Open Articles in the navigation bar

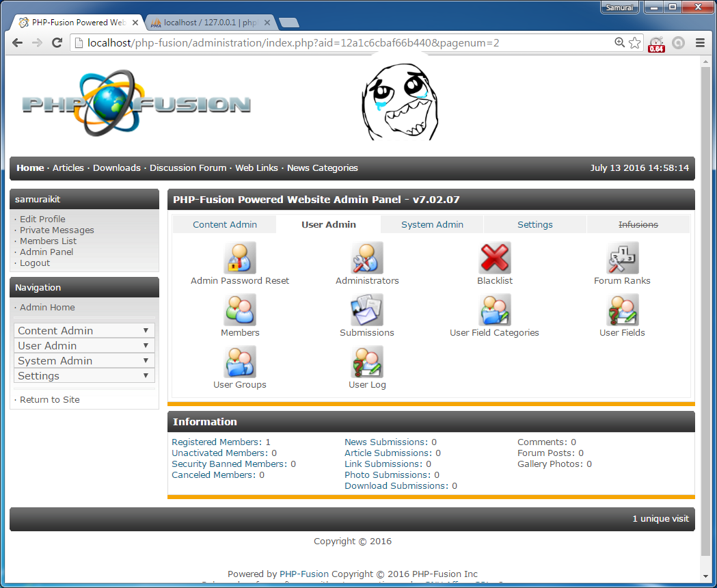[68, 168]
